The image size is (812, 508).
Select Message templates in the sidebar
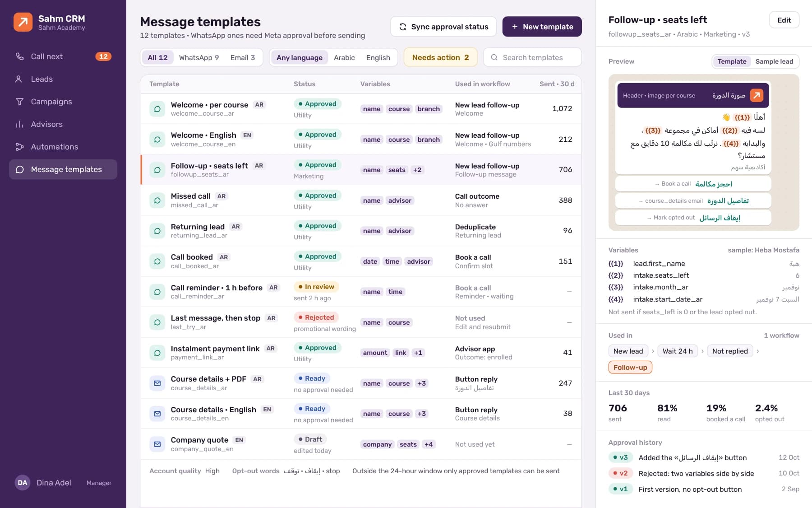pyautogui.click(x=63, y=169)
